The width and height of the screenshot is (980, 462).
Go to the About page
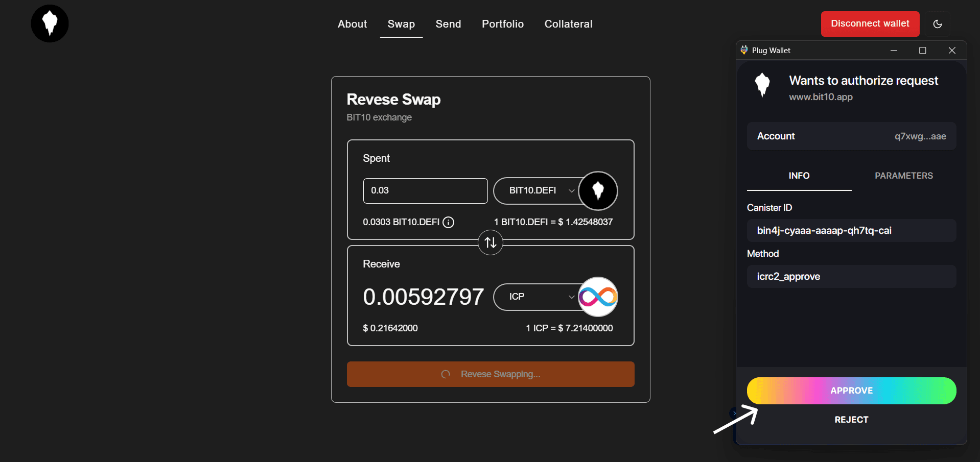(x=352, y=24)
